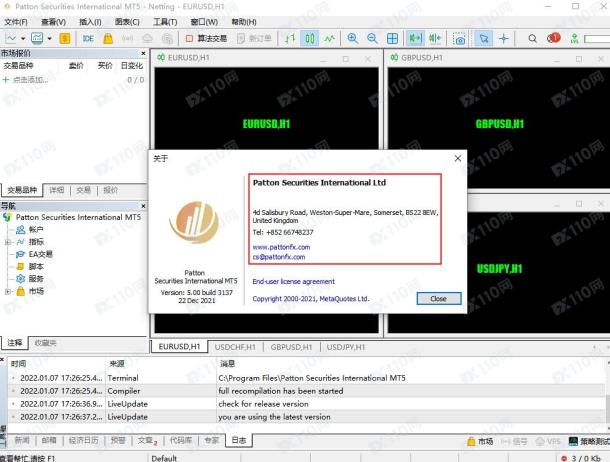610x462 pixels.
Task: Switch to GBPUSD,H1 chart tab
Action: point(291,347)
